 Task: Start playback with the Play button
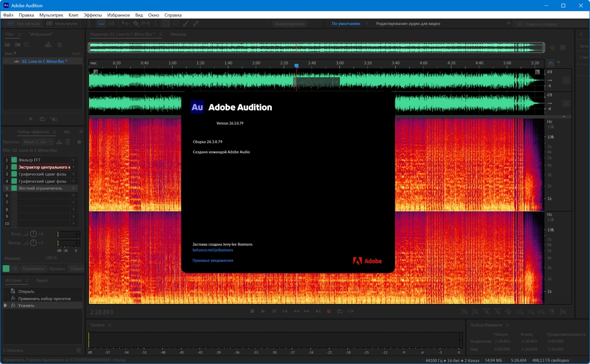pos(263,311)
